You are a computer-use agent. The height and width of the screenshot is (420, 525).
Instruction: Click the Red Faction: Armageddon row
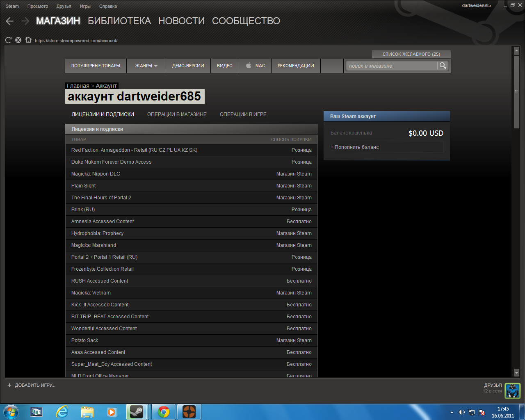[192, 150]
